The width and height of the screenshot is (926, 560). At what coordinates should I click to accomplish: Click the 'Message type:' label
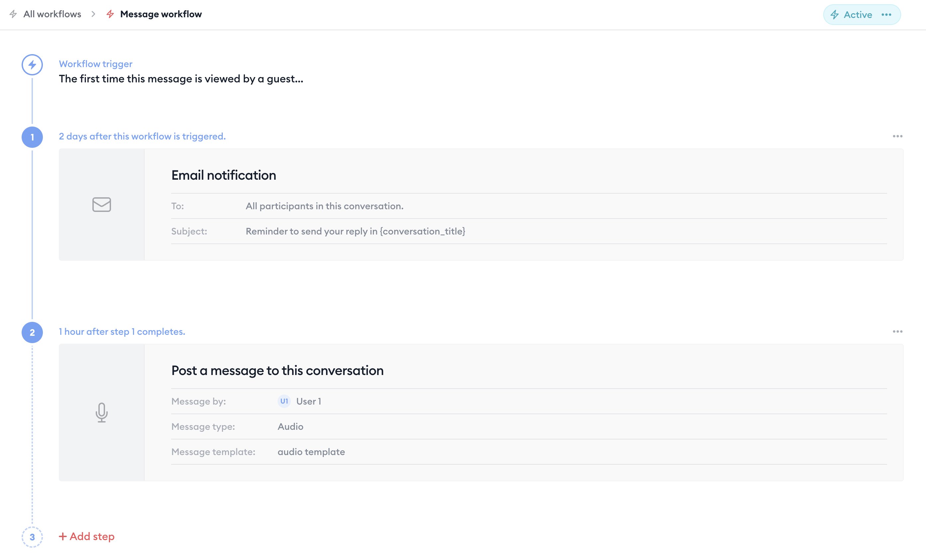[203, 427]
